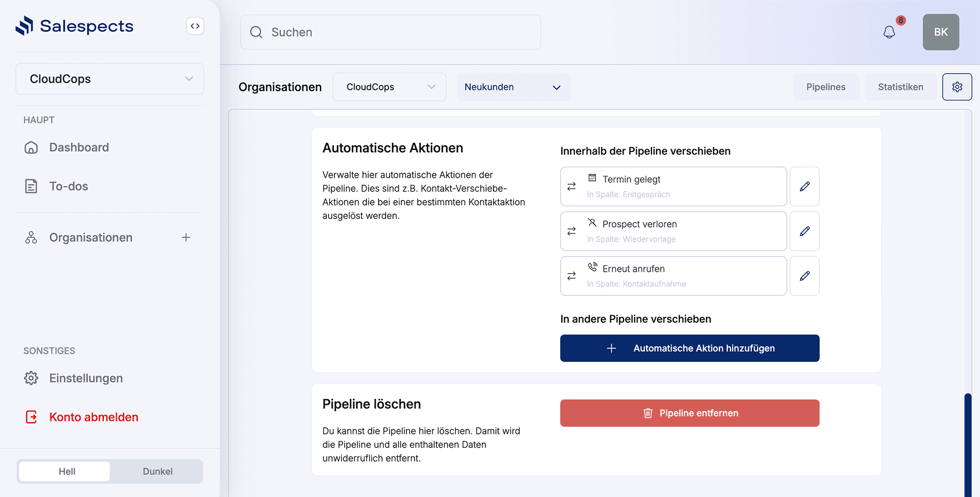Switch to Hell light theme
This screenshot has width=980, height=497.
[67, 471]
